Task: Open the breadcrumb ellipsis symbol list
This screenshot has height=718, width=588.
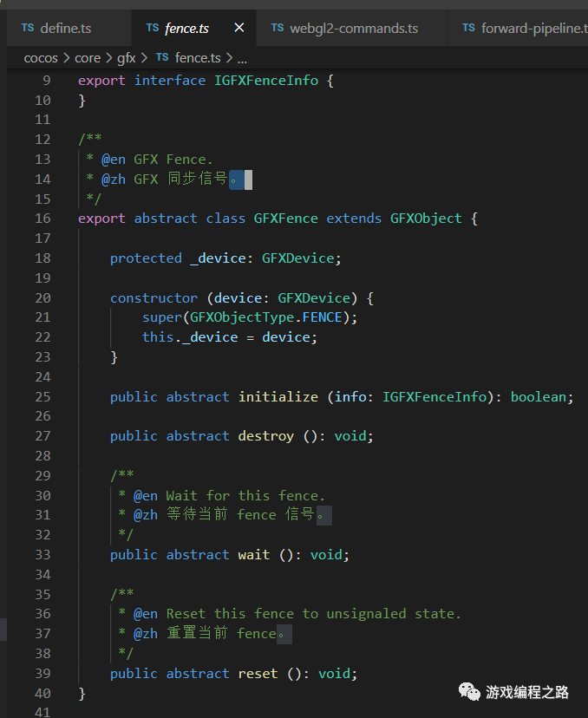Action: pyautogui.click(x=242, y=60)
